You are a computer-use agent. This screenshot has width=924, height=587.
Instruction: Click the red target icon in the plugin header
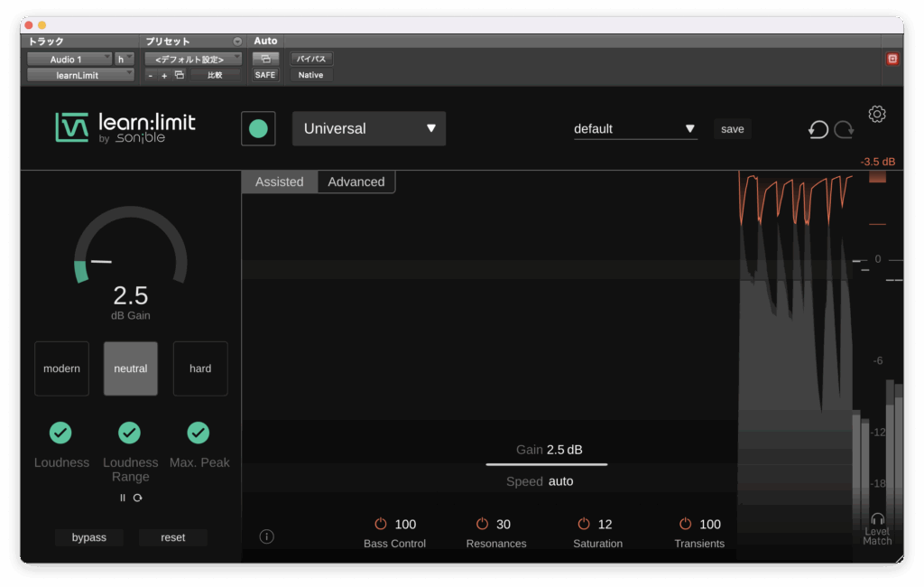coord(892,59)
